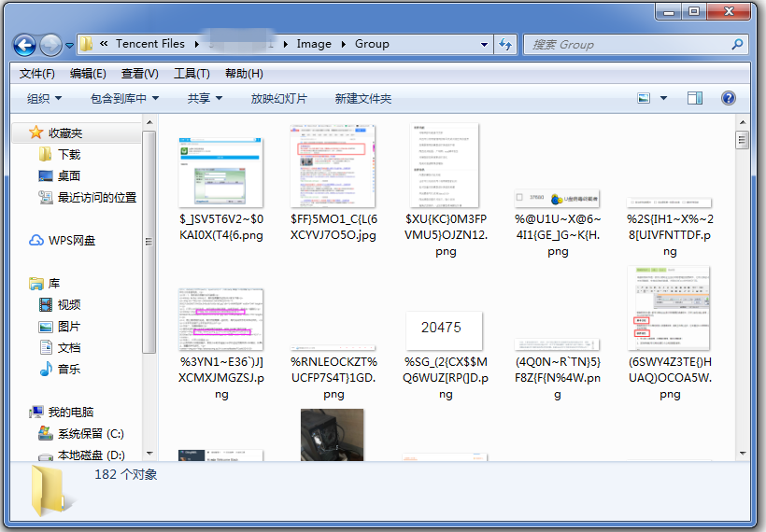This screenshot has height=532, width=766.
Task: Open 下载 folder in favorites
Action: point(69,155)
